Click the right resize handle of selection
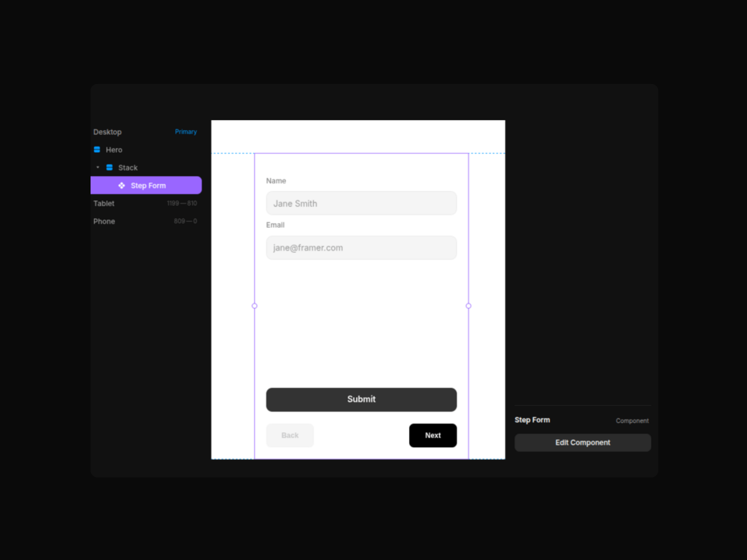The width and height of the screenshot is (747, 560). pos(468,306)
